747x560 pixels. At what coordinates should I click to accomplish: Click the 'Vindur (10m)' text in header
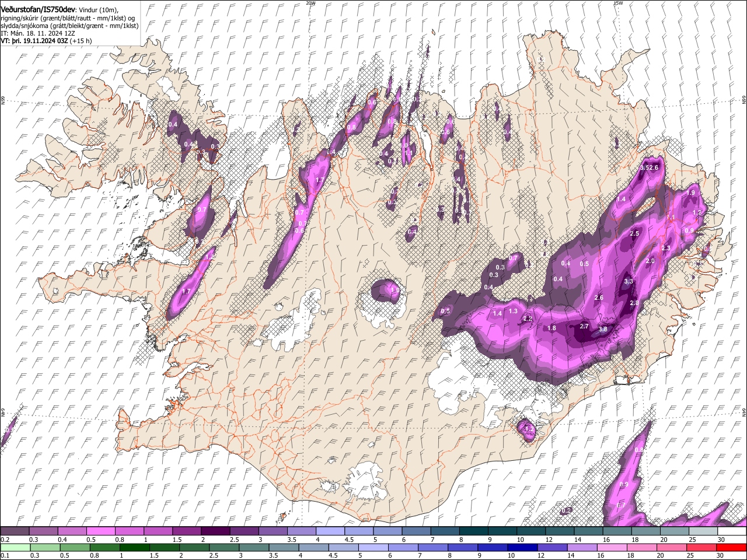[99, 9]
